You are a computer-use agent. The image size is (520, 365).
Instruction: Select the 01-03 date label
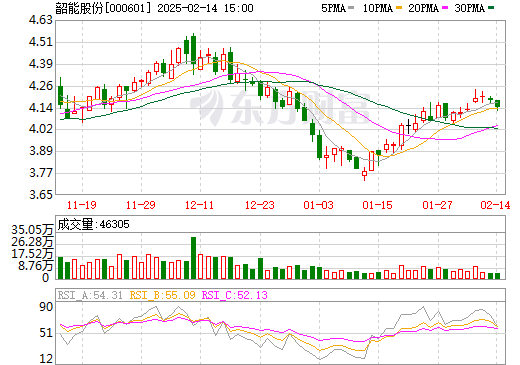pyautogui.click(x=318, y=205)
